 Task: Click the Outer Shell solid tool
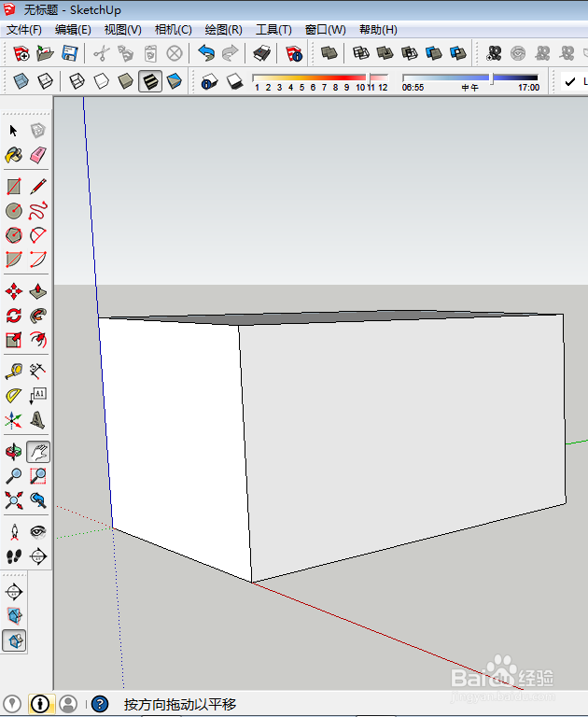(x=329, y=53)
